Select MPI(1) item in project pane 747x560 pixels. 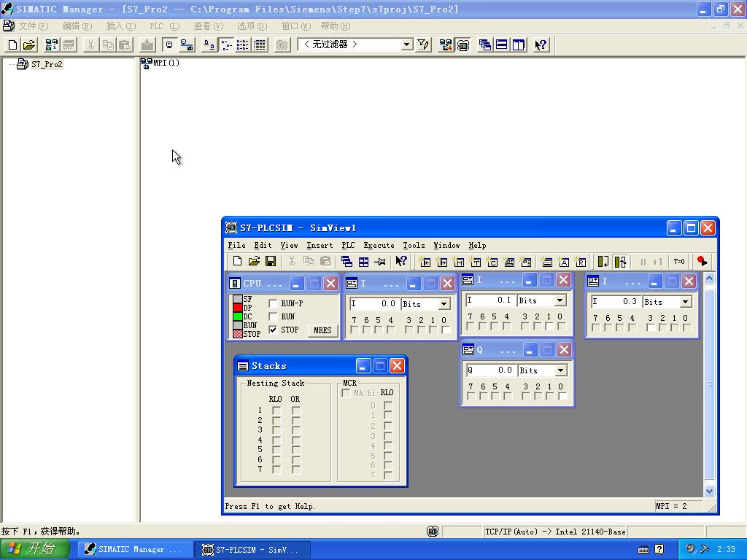pyautogui.click(x=160, y=63)
